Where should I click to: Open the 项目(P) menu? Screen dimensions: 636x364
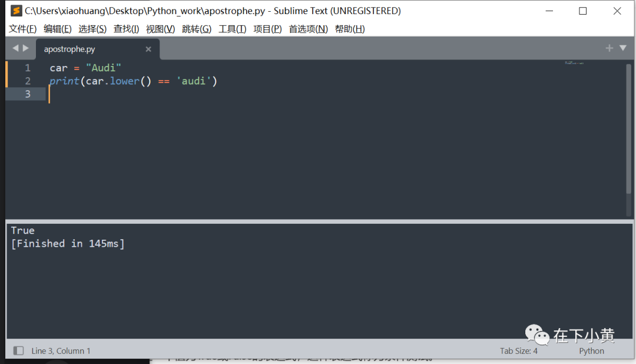(x=268, y=29)
